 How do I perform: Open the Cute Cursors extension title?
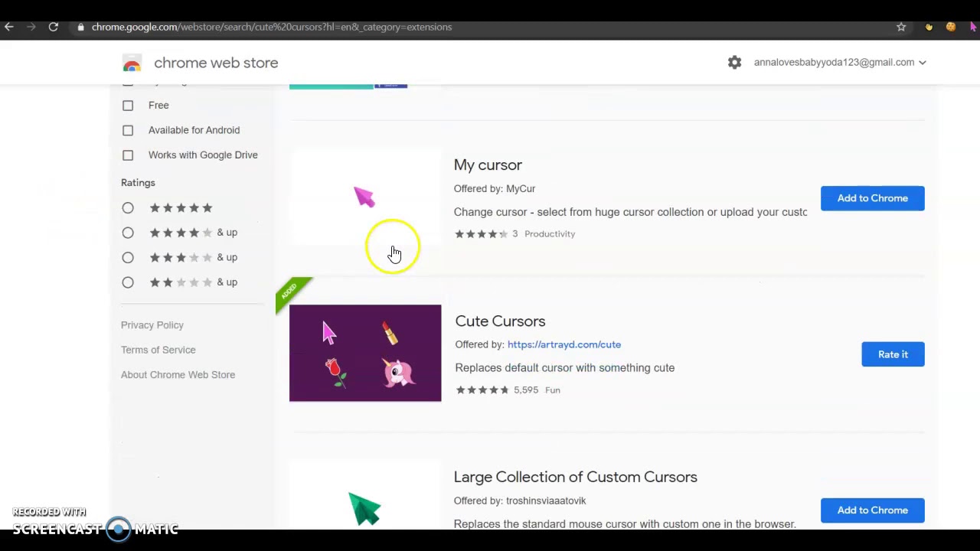coord(500,321)
